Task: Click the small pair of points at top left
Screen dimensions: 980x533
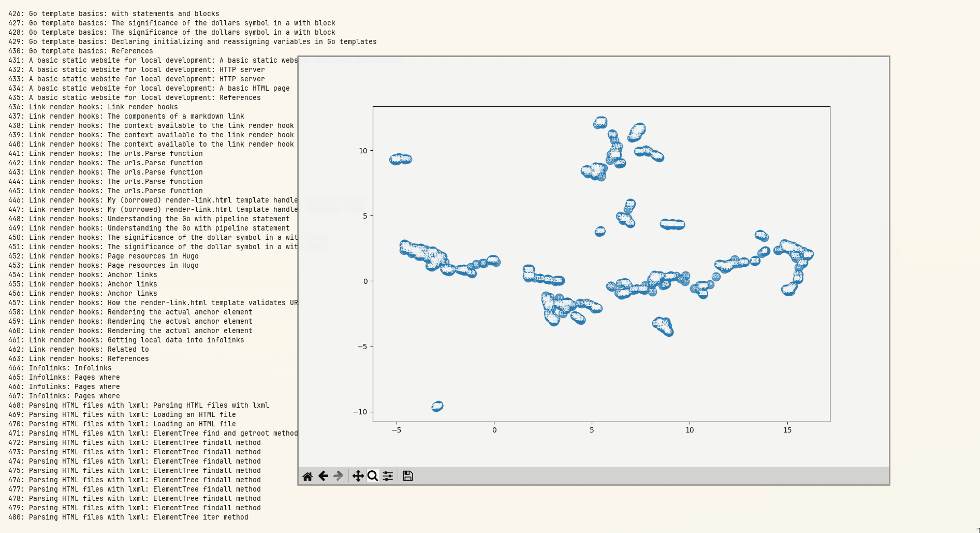Action: [401, 159]
